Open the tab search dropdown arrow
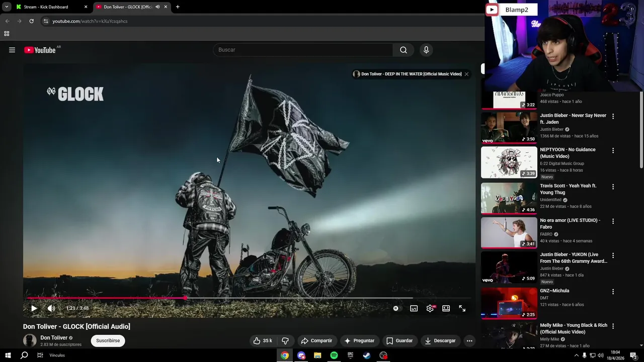 [7, 7]
